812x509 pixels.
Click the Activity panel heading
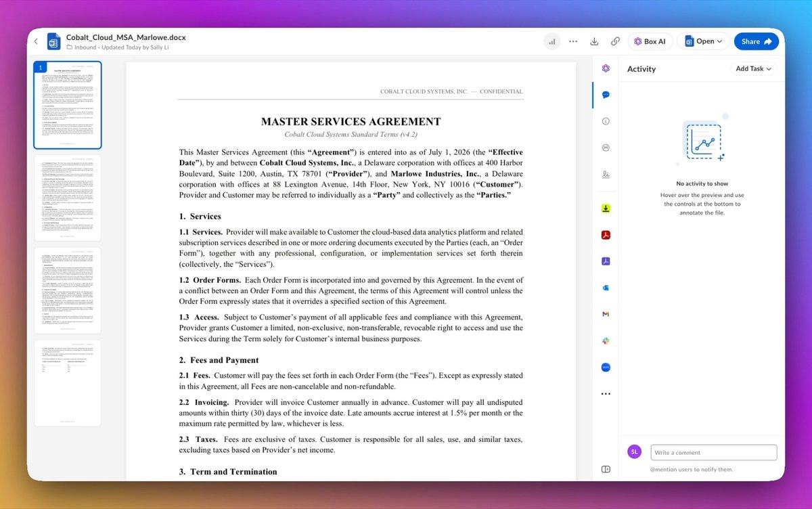click(x=641, y=69)
